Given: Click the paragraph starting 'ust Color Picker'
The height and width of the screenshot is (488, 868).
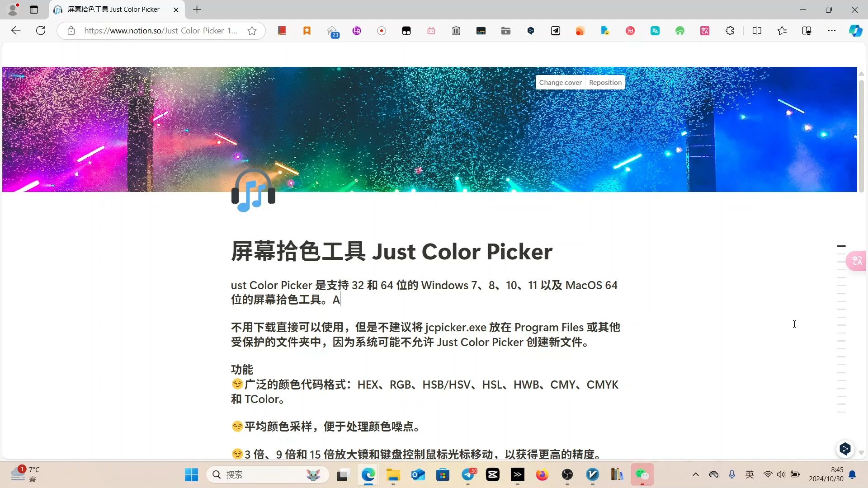Looking at the screenshot, I should pos(424,292).
